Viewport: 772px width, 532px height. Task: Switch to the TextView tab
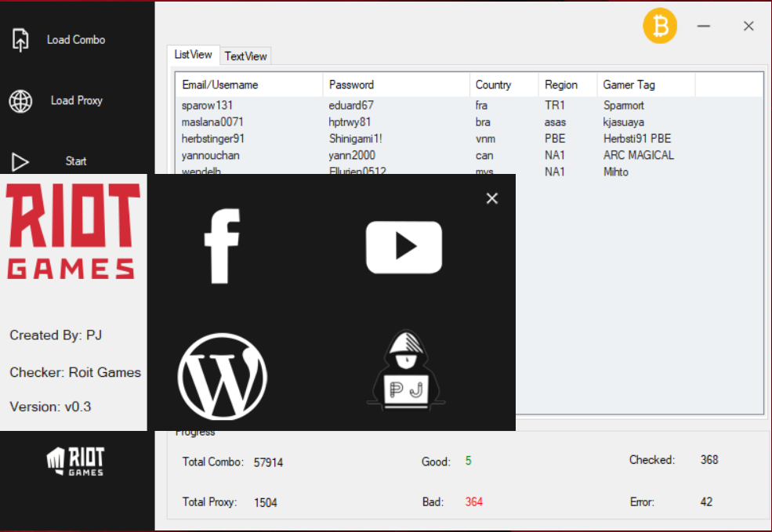245,56
